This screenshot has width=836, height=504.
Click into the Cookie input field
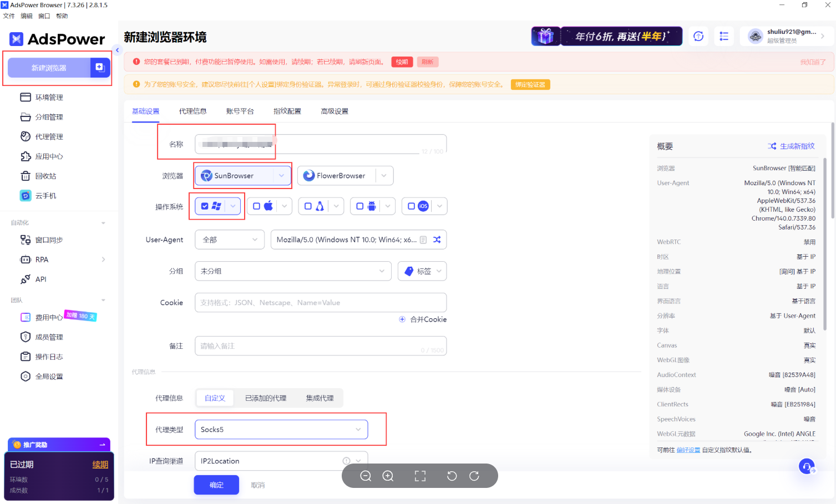[x=321, y=303]
